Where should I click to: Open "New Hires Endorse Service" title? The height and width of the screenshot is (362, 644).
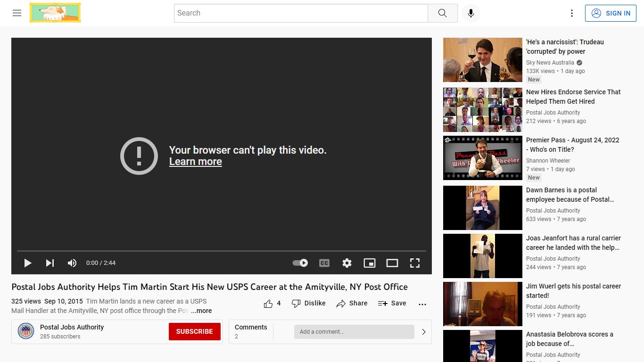coord(573,97)
